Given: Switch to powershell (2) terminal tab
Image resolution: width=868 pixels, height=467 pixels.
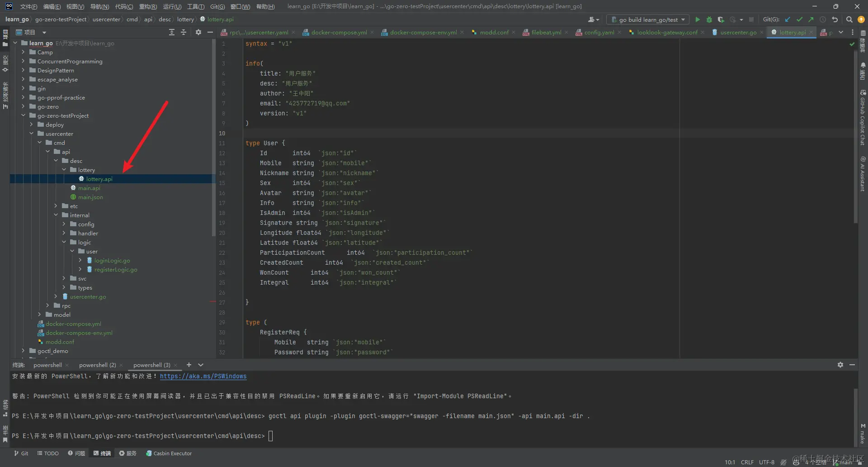Looking at the screenshot, I should [x=97, y=365].
